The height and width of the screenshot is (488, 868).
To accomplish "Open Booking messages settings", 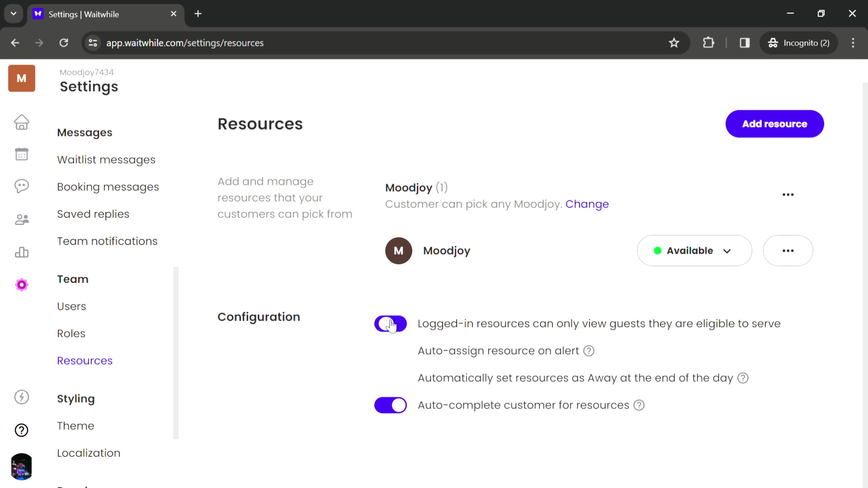I will click(108, 187).
